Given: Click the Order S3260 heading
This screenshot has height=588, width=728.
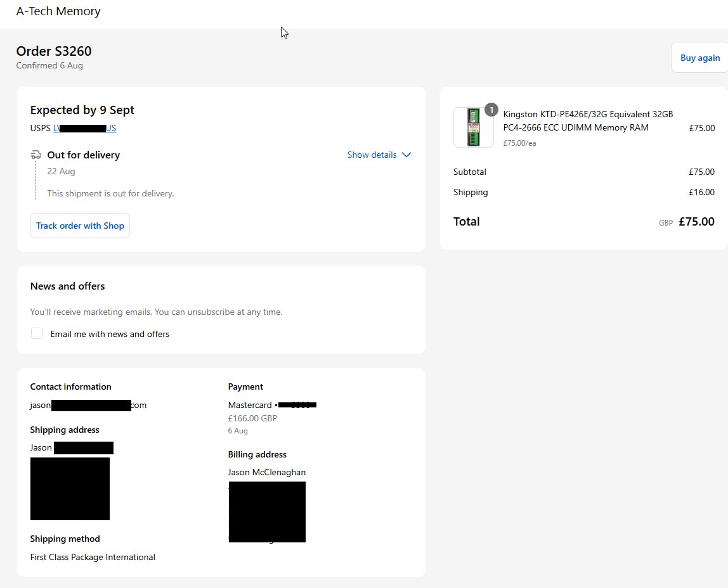Looking at the screenshot, I should pos(54,51).
